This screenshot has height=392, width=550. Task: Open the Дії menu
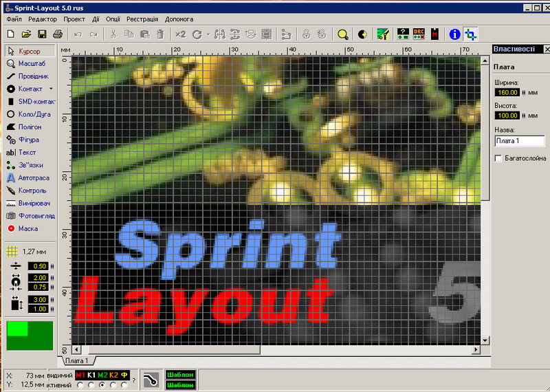point(96,19)
